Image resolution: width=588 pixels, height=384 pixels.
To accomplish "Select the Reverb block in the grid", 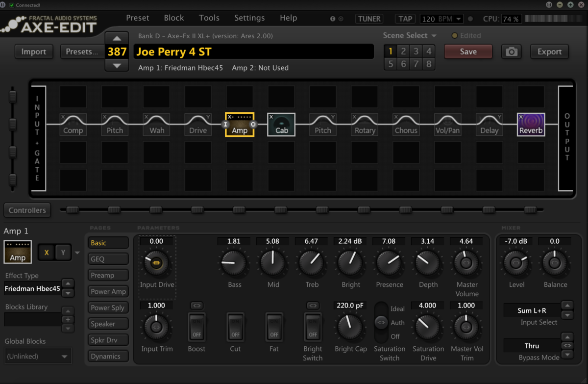I will (x=531, y=125).
